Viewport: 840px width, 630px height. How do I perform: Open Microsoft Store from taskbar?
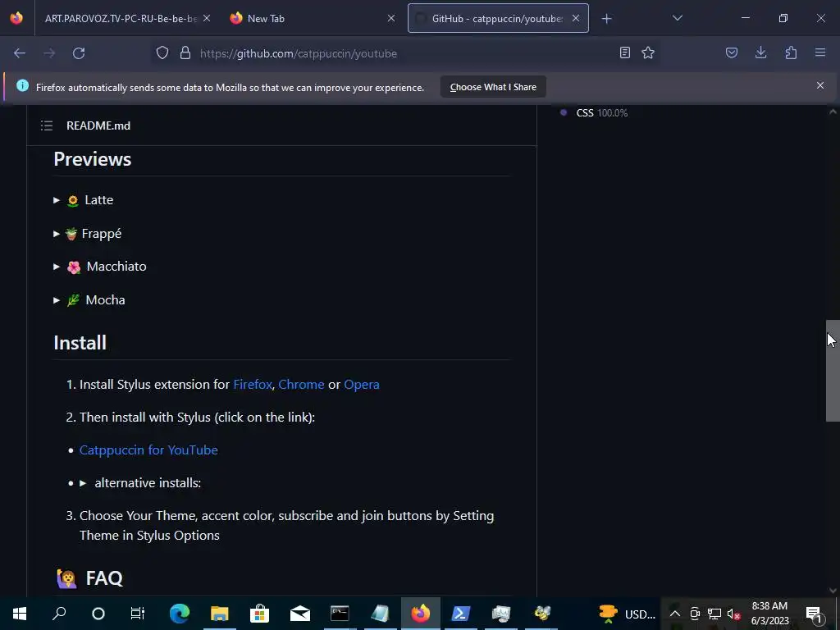point(259,614)
